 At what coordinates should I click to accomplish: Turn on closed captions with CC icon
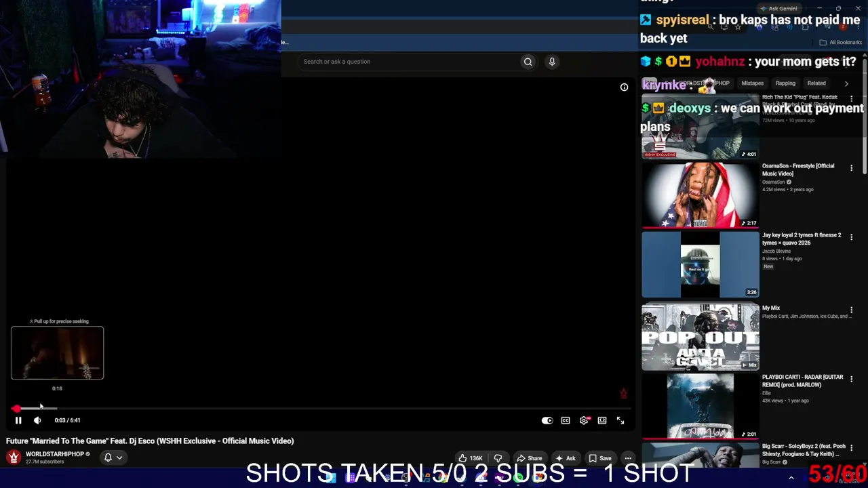point(566,420)
